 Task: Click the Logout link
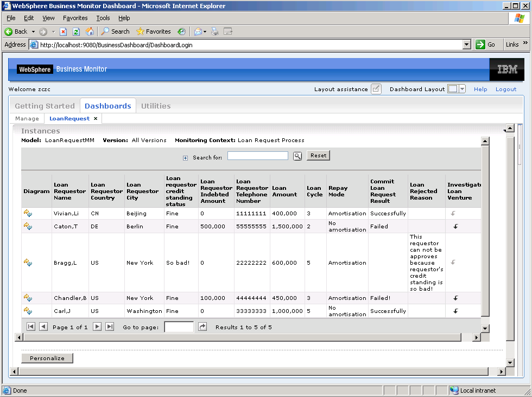(506, 89)
